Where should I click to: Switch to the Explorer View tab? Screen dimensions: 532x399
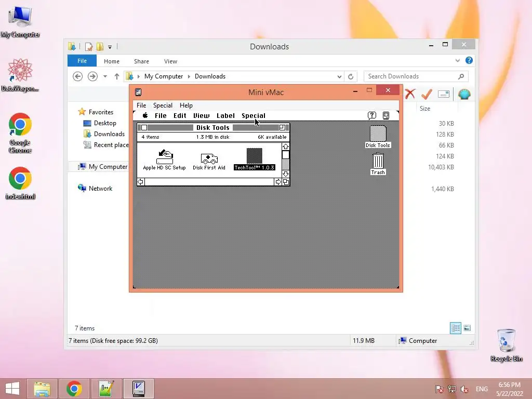[170, 61]
